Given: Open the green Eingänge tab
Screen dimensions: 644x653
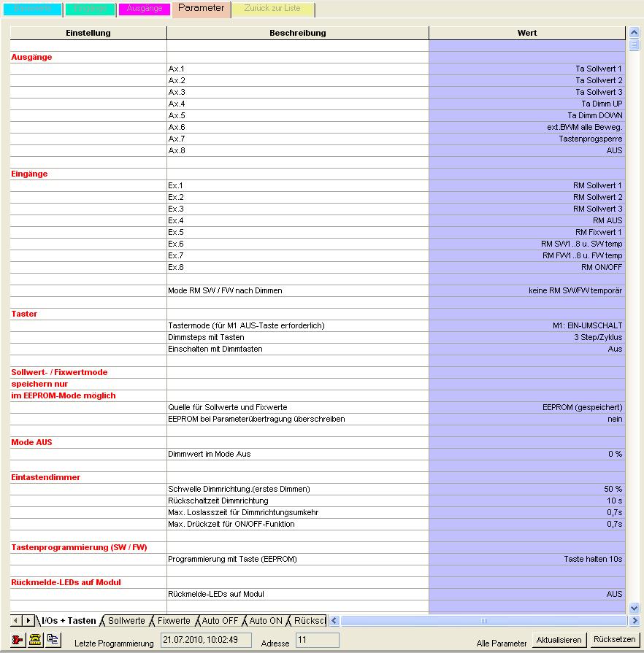Looking at the screenshot, I should pos(90,9).
